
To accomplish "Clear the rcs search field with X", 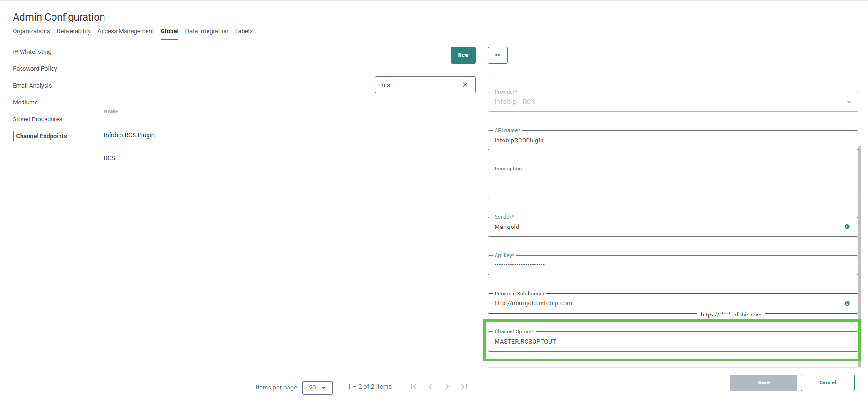I will tap(465, 85).
